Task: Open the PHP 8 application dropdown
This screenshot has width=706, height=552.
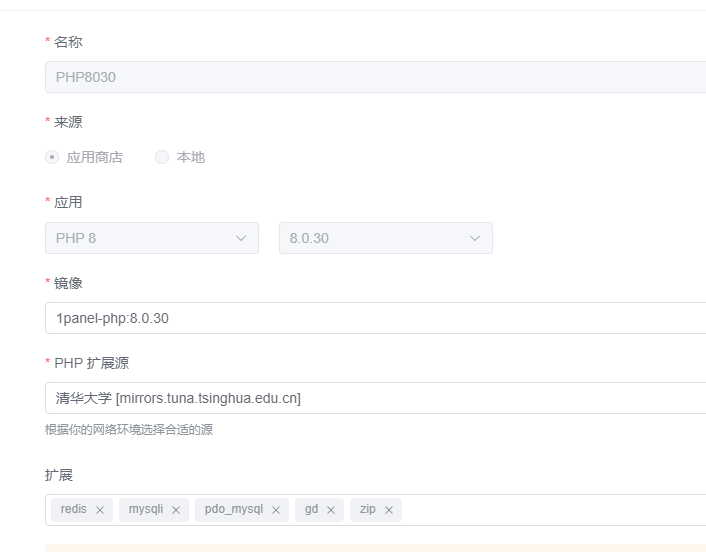Action: tap(140, 238)
